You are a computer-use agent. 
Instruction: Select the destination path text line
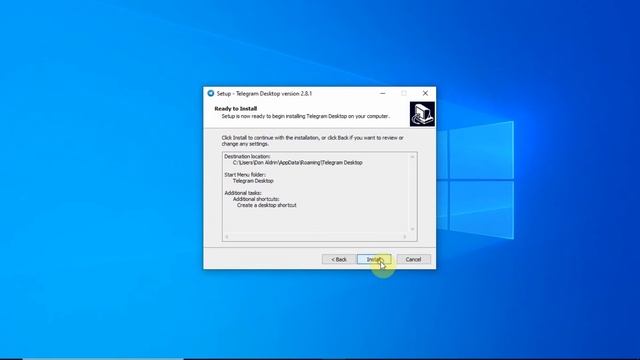298,162
